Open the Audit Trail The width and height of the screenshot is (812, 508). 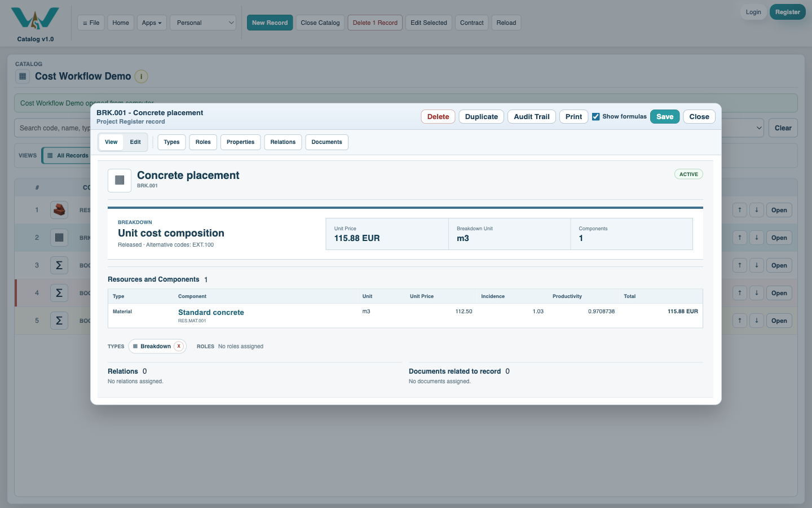click(x=532, y=117)
